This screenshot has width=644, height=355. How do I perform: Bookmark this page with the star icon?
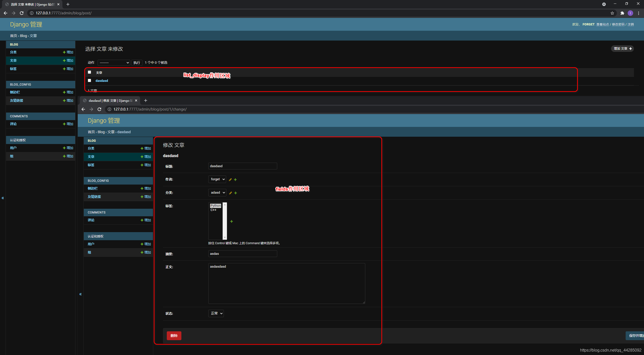612,13
